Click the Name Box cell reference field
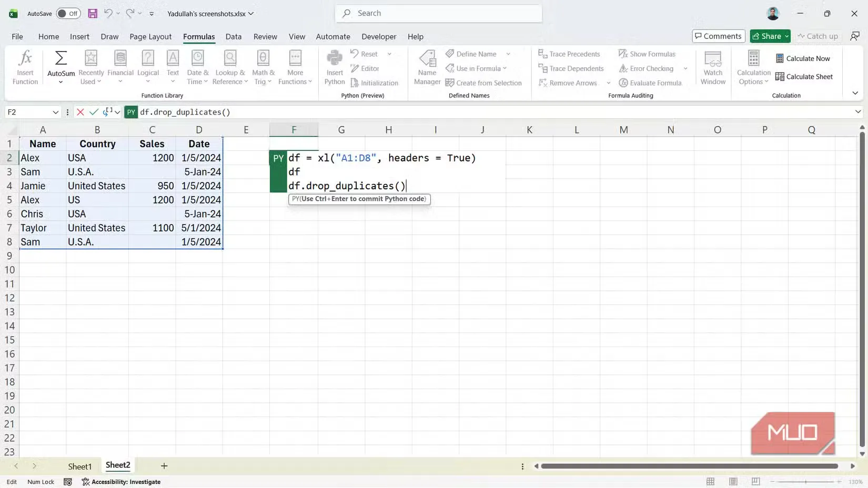Image resolution: width=868 pixels, height=488 pixels. pos(29,111)
